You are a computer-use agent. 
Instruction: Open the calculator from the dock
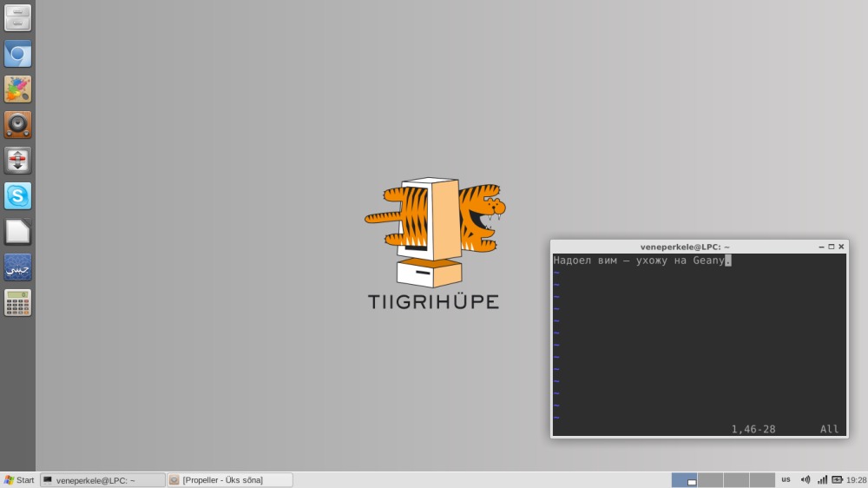(x=17, y=302)
